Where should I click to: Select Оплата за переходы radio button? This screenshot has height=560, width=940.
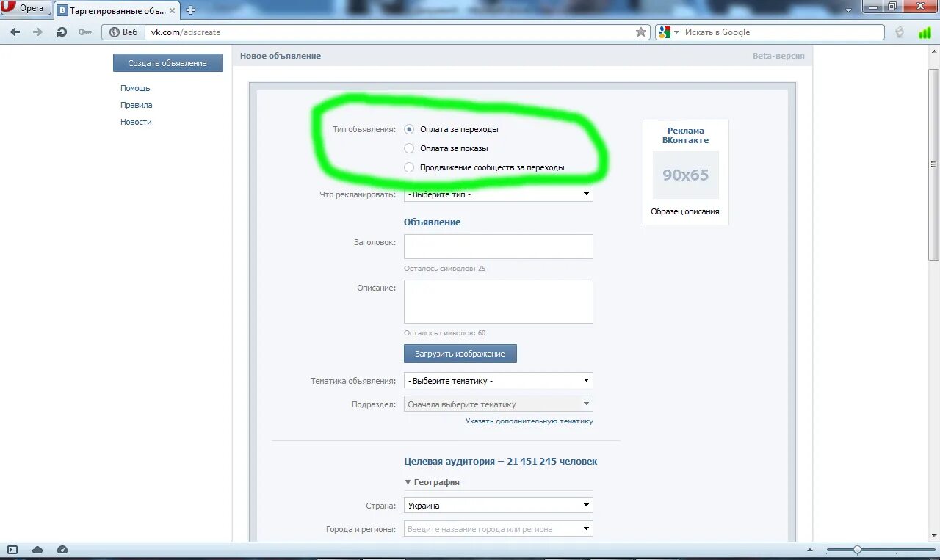point(409,129)
